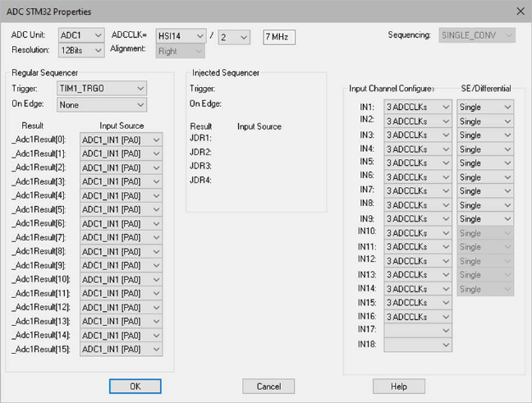Open IN6 sampling time dropdown
Image resolution: width=532 pixels, height=403 pixels.
click(x=418, y=177)
